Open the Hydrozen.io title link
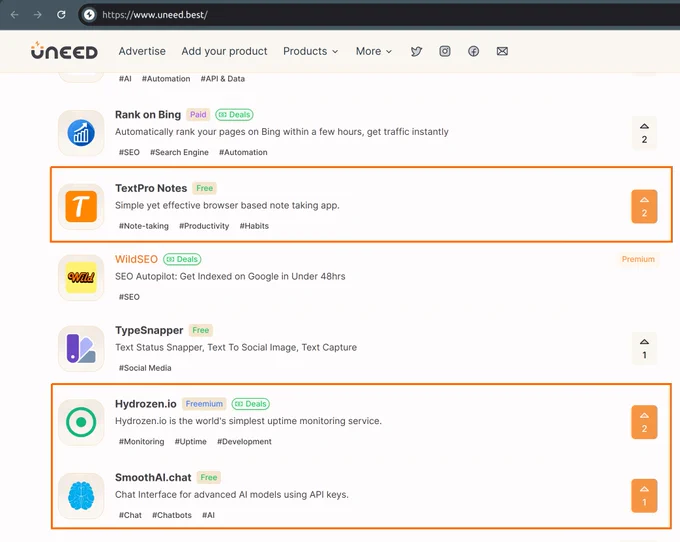The width and height of the screenshot is (680, 542). pos(146,404)
